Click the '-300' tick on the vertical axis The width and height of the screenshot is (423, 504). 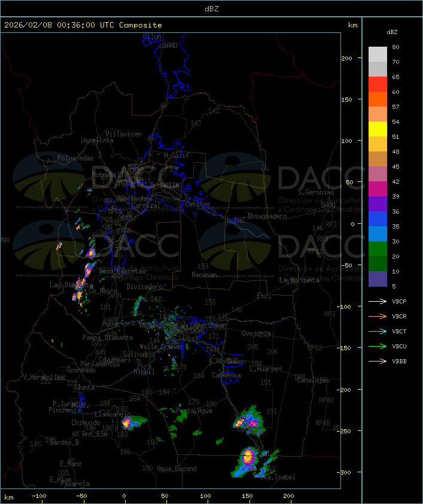pos(344,472)
